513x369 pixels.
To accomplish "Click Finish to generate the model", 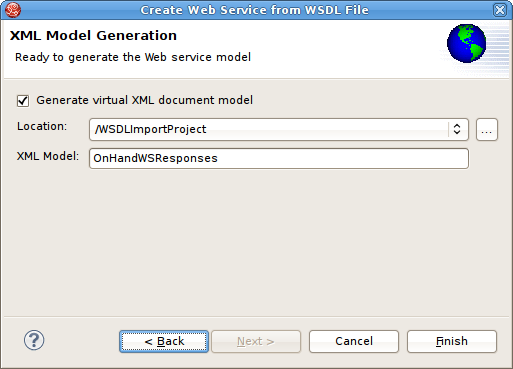I will coord(452,341).
